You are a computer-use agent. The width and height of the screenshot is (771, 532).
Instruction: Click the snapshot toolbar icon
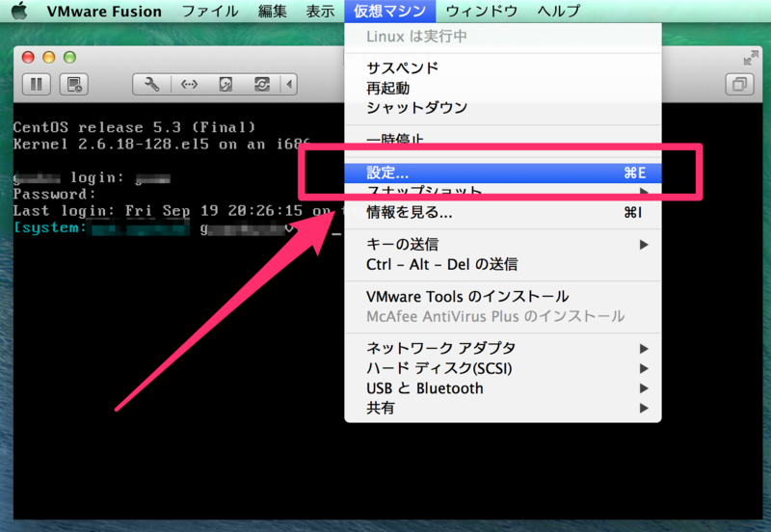[x=74, y=84]
